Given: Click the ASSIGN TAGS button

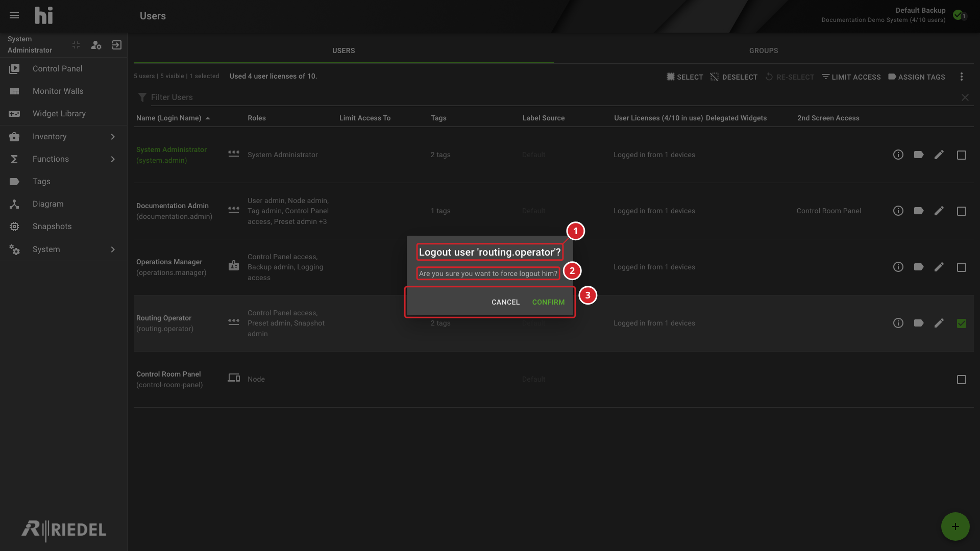Looking at the screenshot, I should 917,77.
